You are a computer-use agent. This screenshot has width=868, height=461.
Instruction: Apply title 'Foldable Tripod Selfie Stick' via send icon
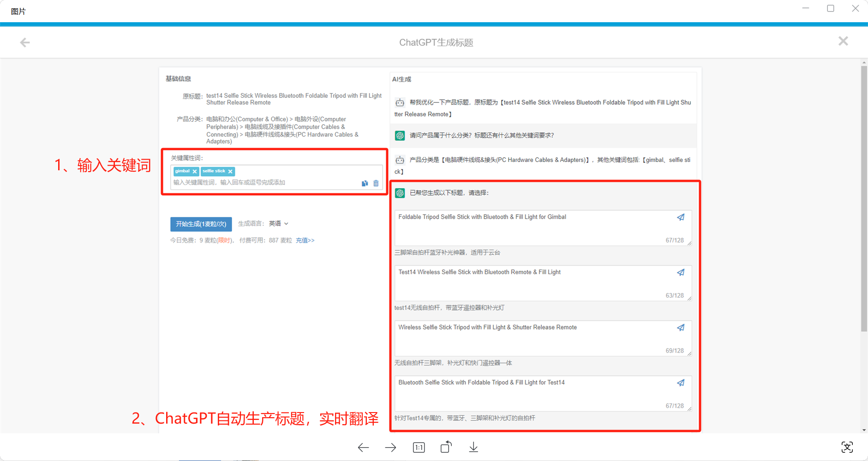tap(681, 217)
